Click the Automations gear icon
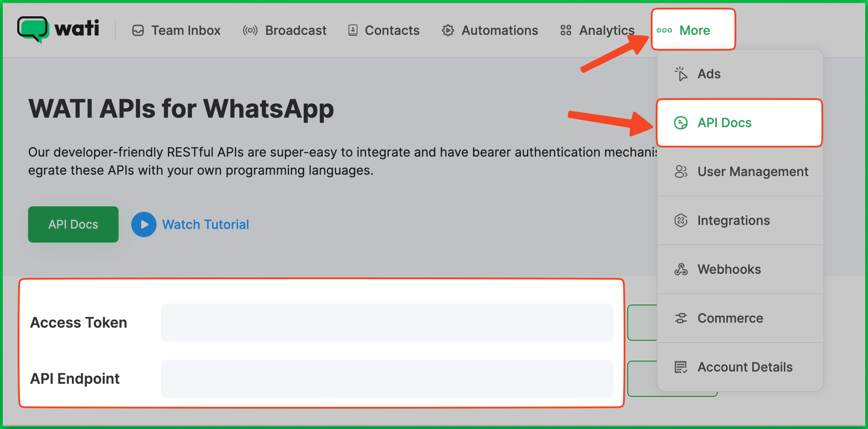The height and width of the screenshot is (429, 868). click(x=448, y=30)
